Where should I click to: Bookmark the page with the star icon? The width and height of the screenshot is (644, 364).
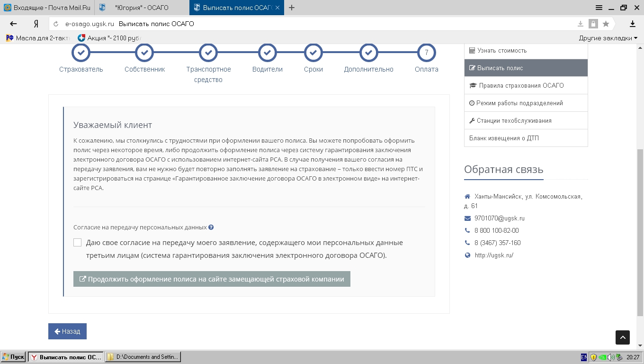pyautogui.click(x=606, y=24)
